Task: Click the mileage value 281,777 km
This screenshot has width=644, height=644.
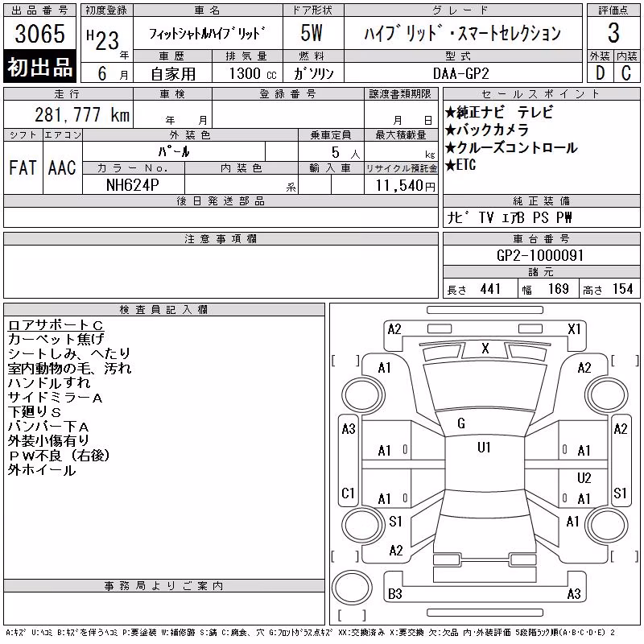Action: coord(82,114)
